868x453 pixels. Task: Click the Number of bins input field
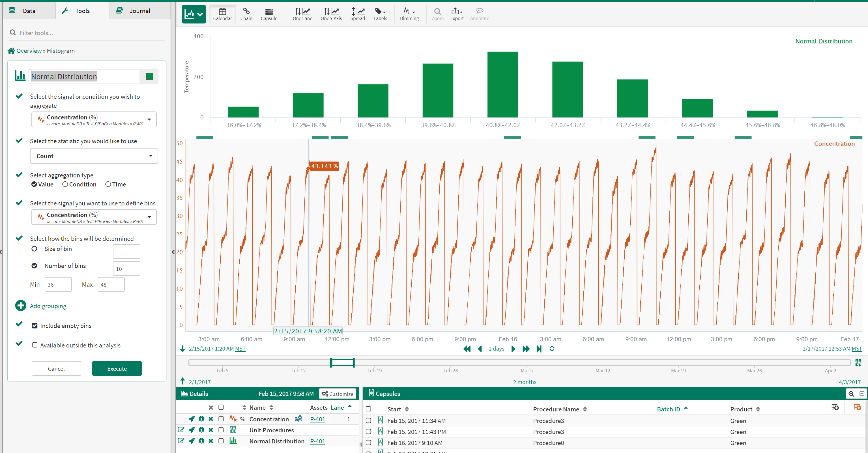126,269
